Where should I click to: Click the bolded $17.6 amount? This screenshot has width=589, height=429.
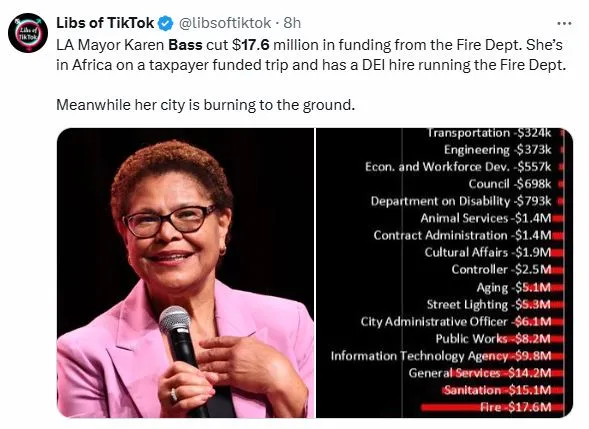tap(251, 45)
